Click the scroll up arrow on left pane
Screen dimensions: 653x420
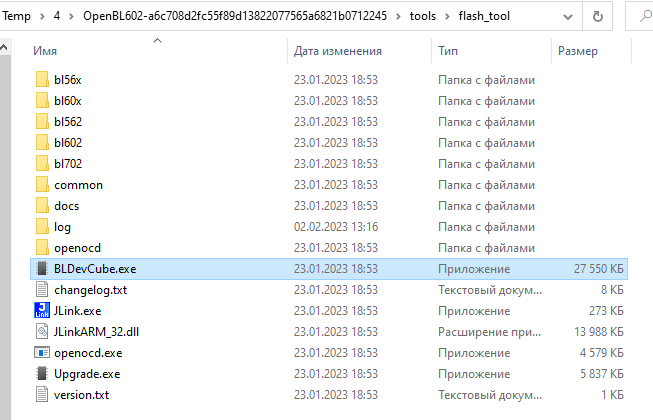coord(4,47)
